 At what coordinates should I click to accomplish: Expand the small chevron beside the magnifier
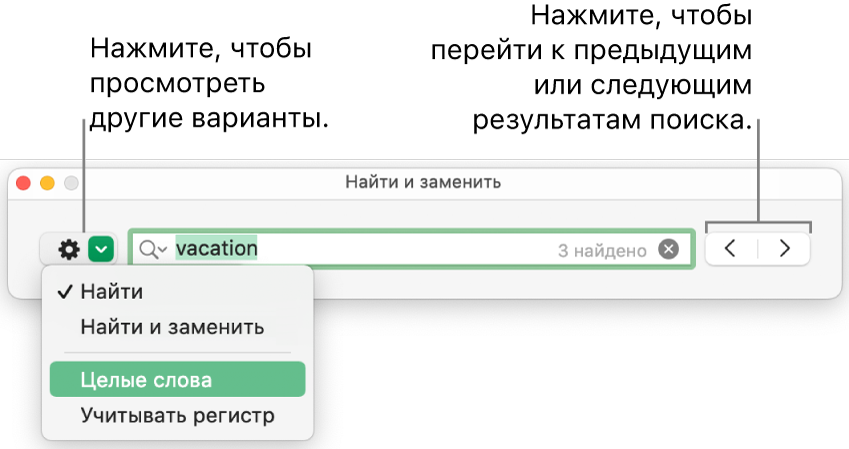tap(163, 251)
